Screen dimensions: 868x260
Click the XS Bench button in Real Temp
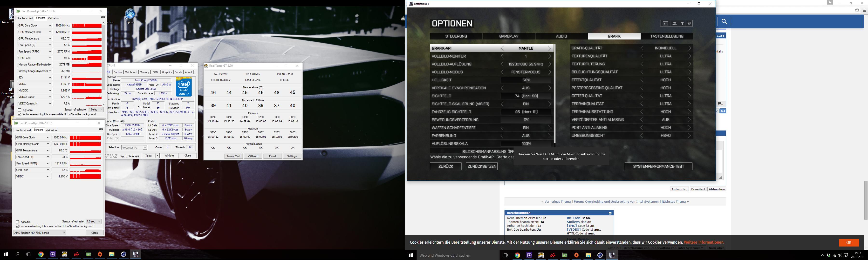[253, 156]
